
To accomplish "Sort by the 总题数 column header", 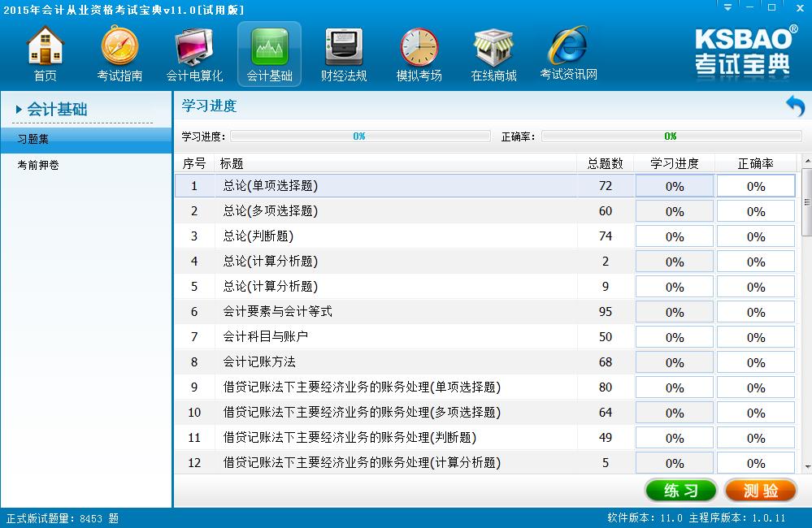I will click(605, 163).
